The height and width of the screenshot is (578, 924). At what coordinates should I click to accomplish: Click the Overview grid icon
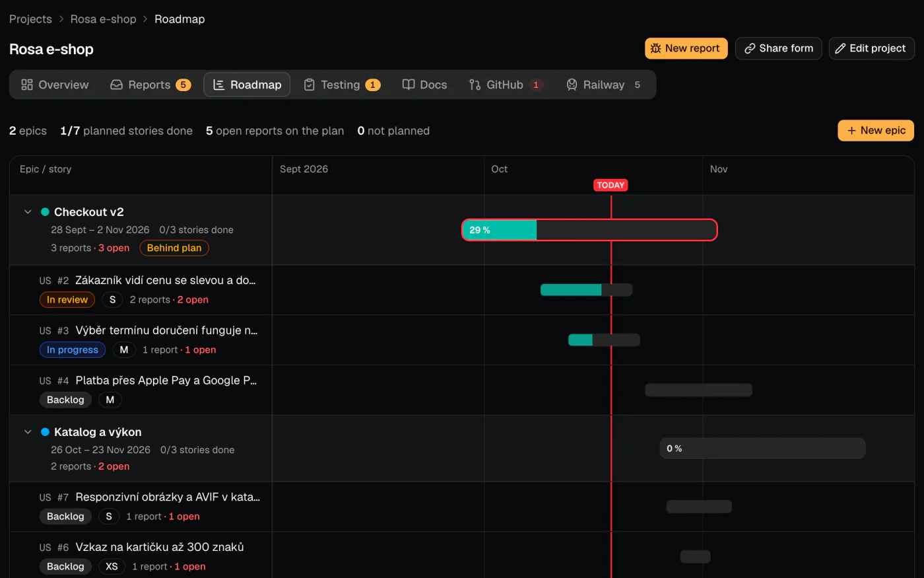[27, 85]
